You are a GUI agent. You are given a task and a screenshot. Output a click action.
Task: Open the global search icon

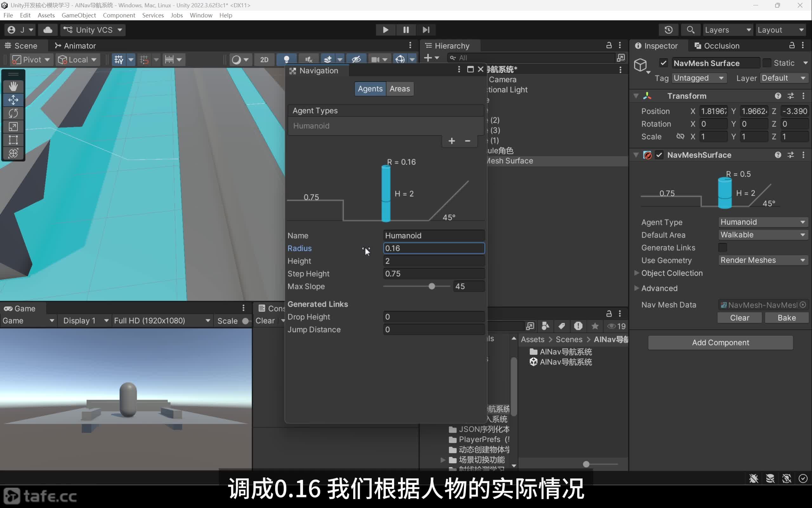tap(690, 30)
